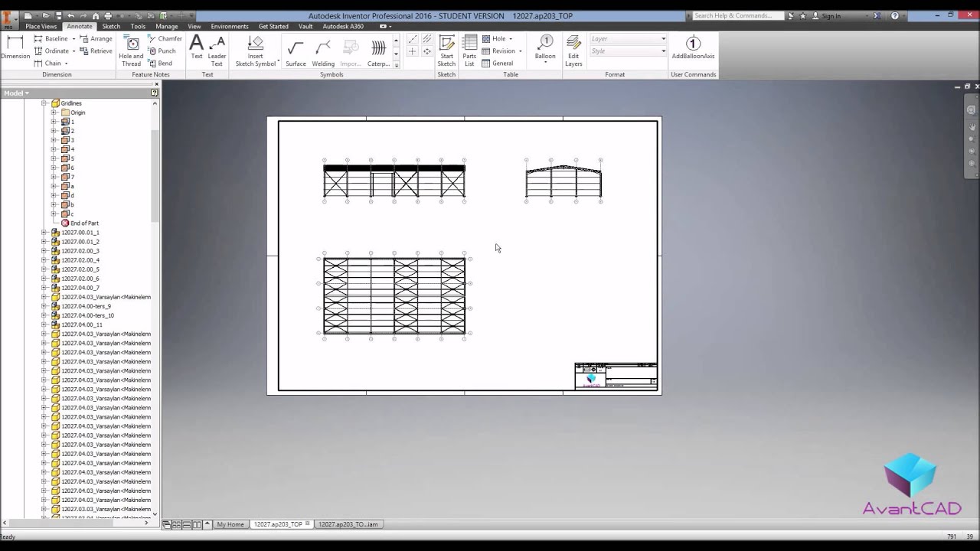Open the Tools ribbon tab
The height and width of the screenshot is (551, 980).
tap(138, 26)
